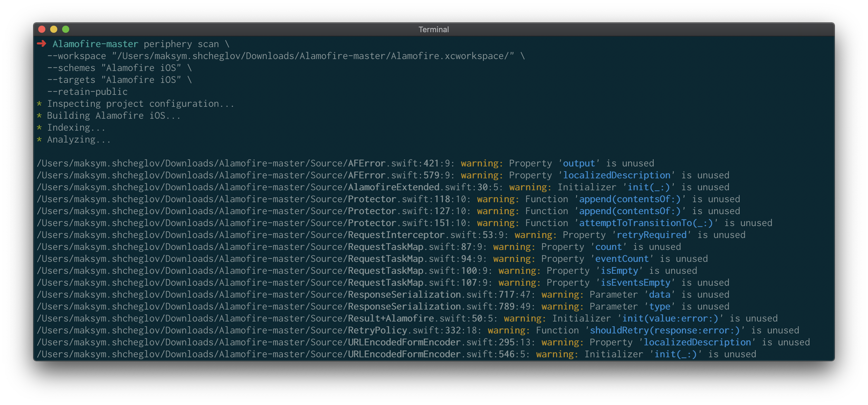Click 'localizedDescription' in AFError warning
868x405 pixels.
(x=617, y=175)
